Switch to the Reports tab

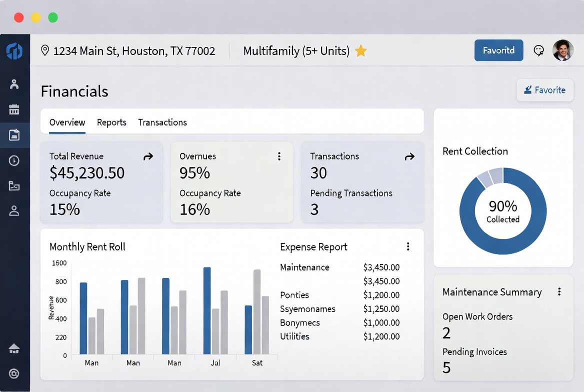[x=111, y=122]
